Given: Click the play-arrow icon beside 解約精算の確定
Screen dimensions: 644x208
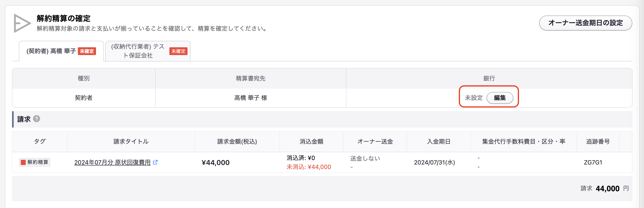Looking at the screenshot, I should pyautogui.click(x=22, y=23).
